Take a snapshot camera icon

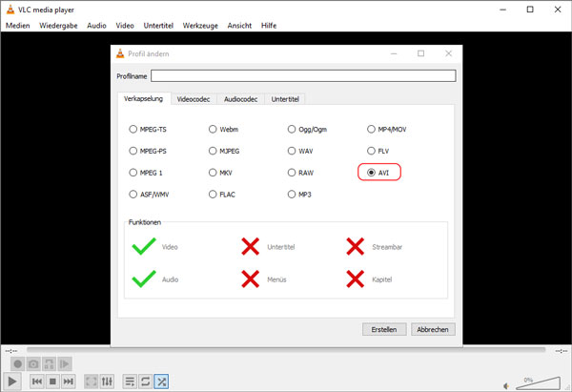click(x=33, y=364)
